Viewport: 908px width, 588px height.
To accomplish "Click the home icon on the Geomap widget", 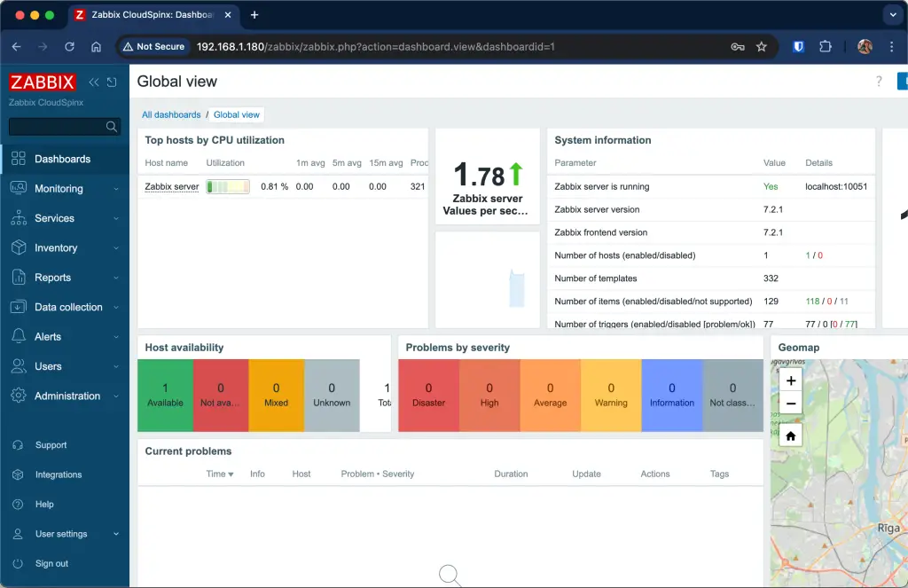I will 789,434.
